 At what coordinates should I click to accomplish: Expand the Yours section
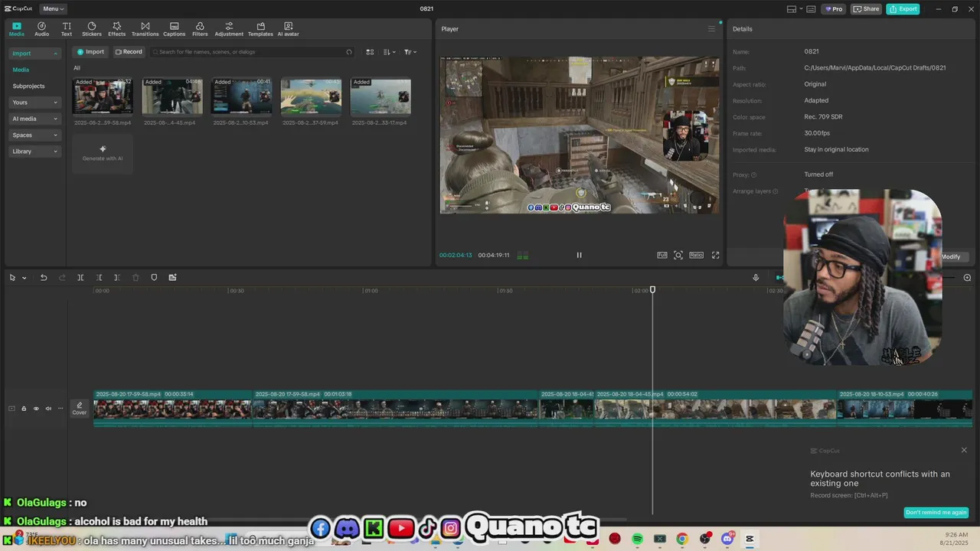pyautogui.click(x=34, y=103)
